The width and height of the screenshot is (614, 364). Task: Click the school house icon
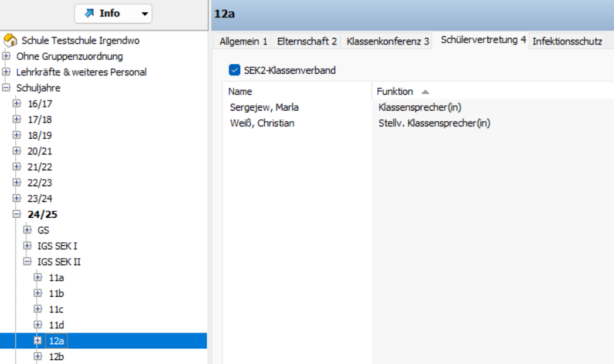(10, 41)
